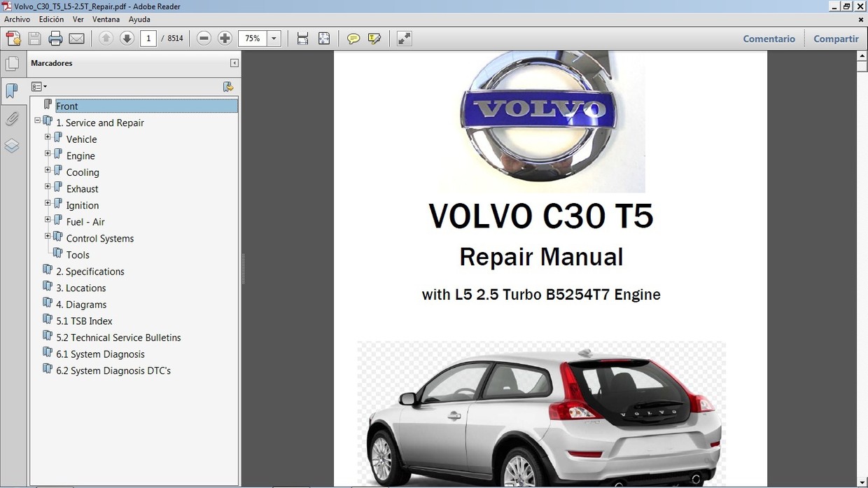Click the page number input field
The width and height of the screenshot is (868, 488).
(148, 39)
